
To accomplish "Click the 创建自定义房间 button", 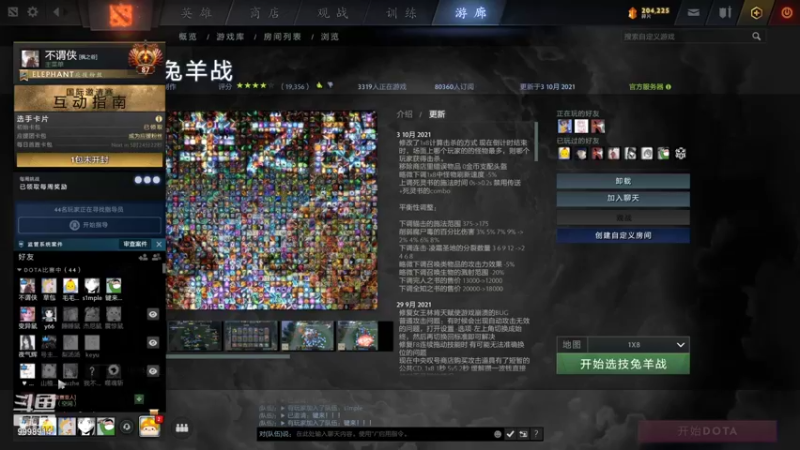I will pos(623,236).
